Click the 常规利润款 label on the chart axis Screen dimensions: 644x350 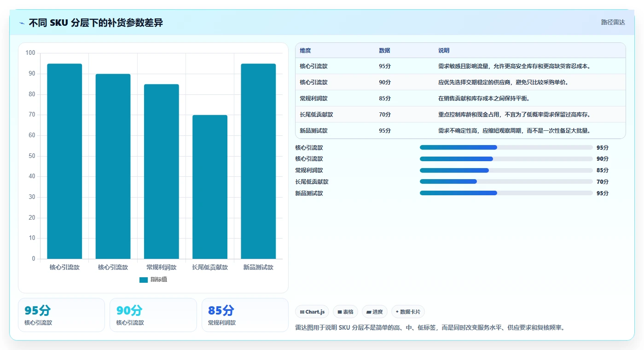click(162, 267)
